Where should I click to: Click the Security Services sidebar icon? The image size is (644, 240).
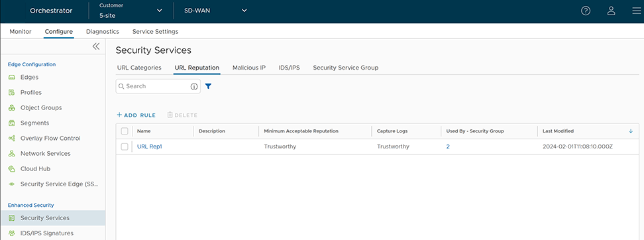12,218
